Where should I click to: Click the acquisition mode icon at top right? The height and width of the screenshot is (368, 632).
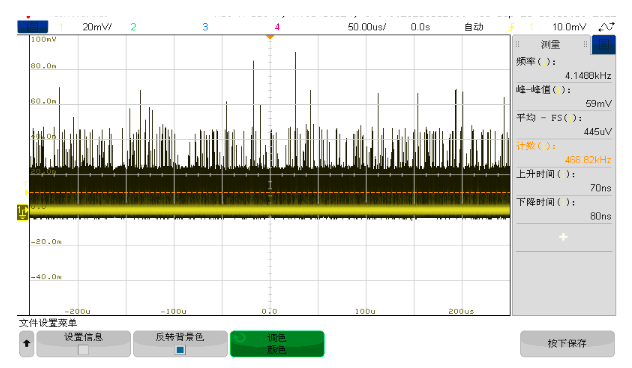click(607, 27)
